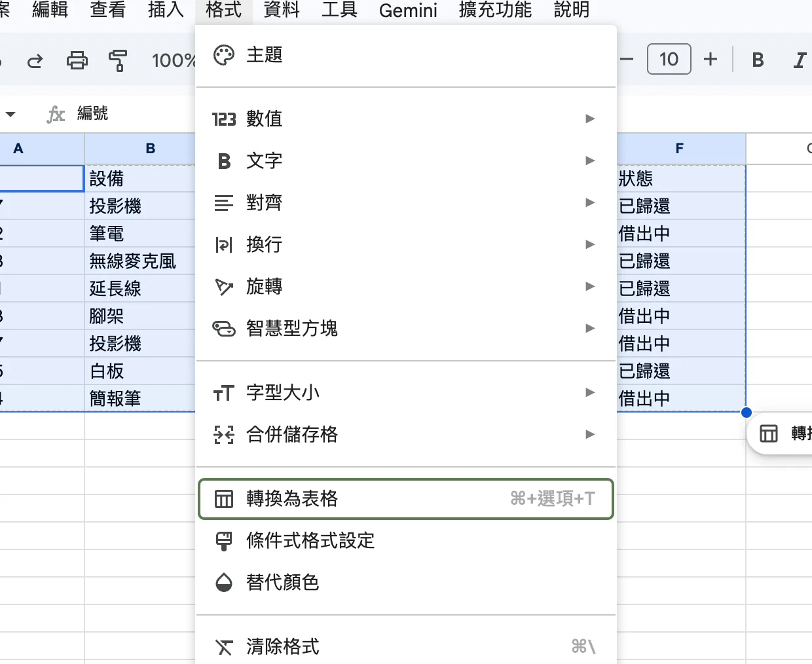Click the 123 icon beside 數值
The height and width of the screenshot is (664, 812).
[x=224, y=119]
